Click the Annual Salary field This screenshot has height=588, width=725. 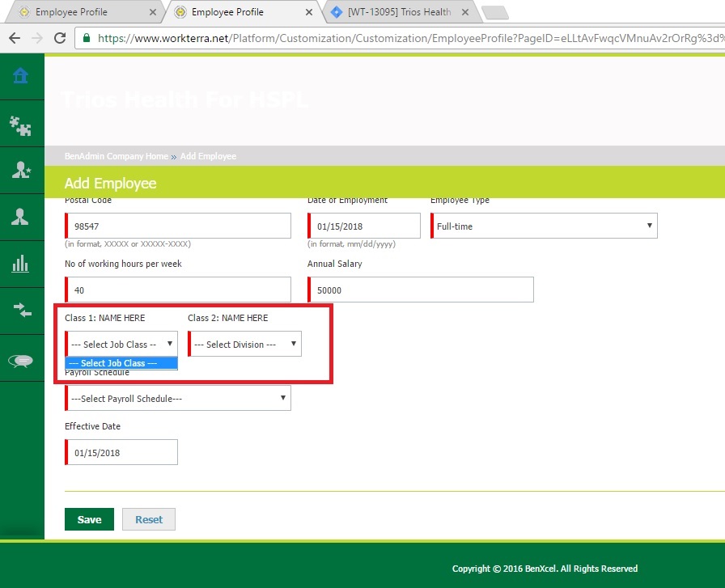[420, 290]
